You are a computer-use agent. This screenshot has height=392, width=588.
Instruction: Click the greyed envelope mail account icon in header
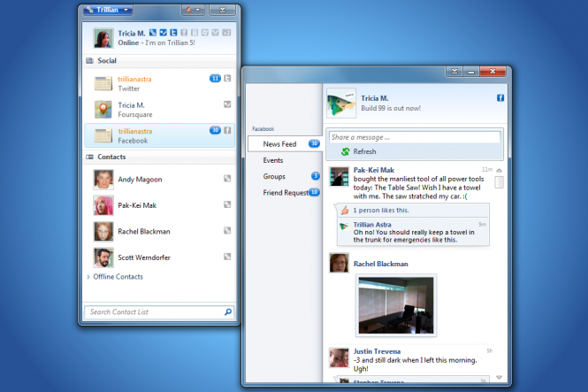(215, 33)
